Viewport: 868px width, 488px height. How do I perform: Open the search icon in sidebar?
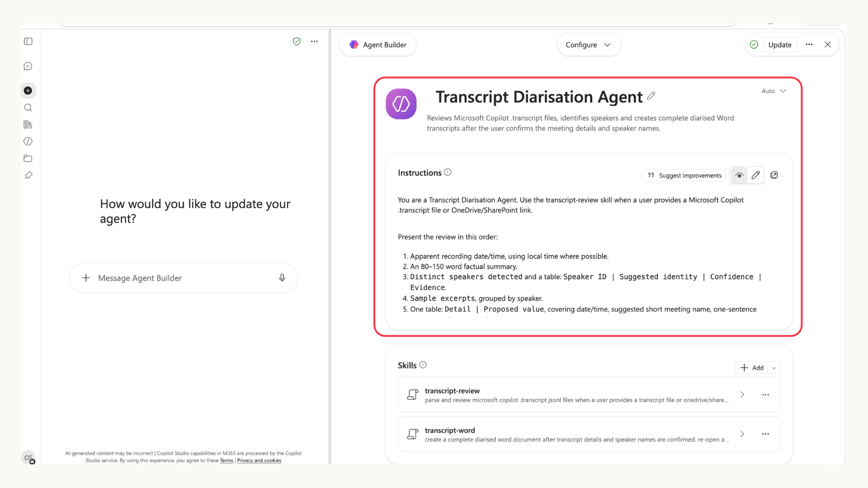click(28, 108)
